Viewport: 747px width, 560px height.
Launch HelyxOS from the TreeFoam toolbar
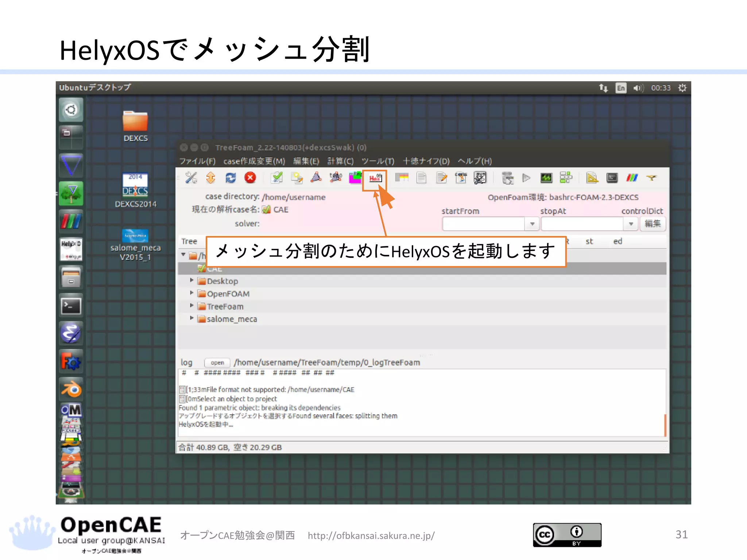click(375, 178)
